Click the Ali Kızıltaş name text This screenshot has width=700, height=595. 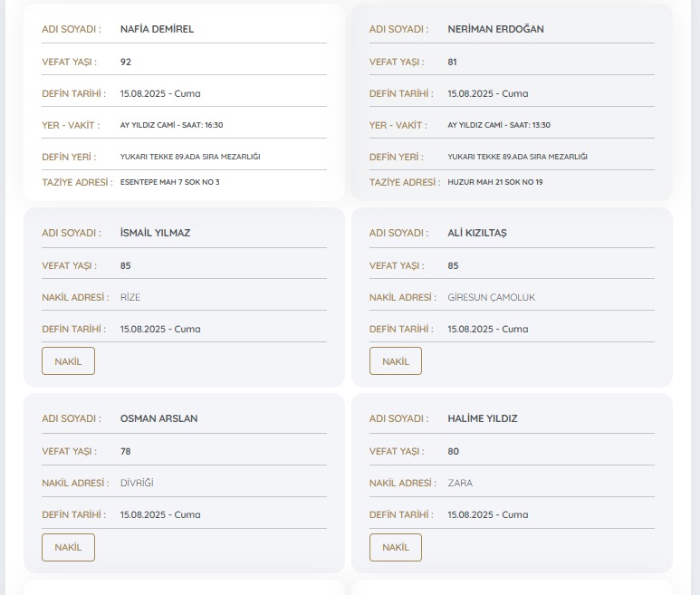tap(477, 233)
